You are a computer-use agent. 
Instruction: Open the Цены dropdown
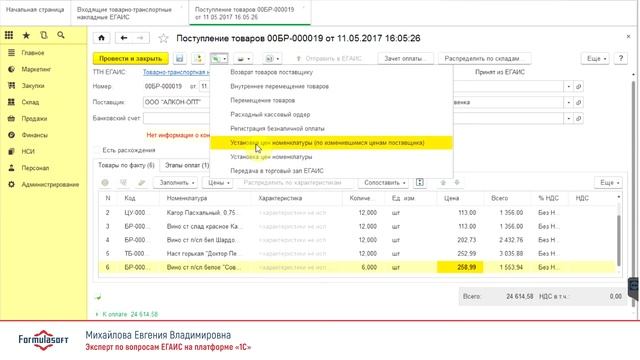(218, 183)
